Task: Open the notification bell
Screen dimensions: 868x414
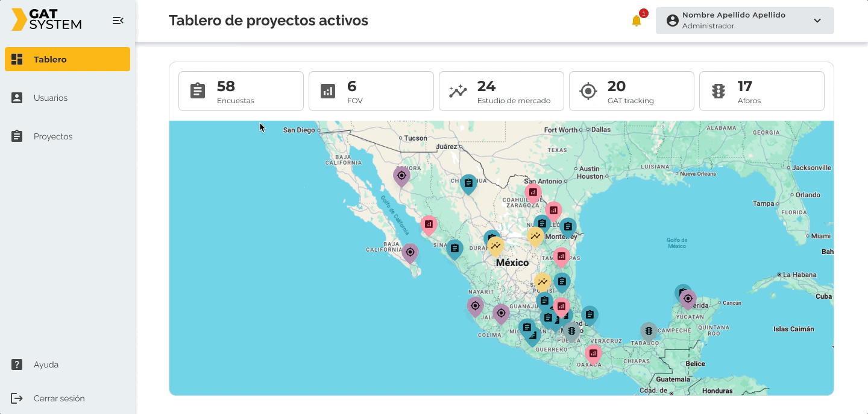Action: tap(637, 21)
